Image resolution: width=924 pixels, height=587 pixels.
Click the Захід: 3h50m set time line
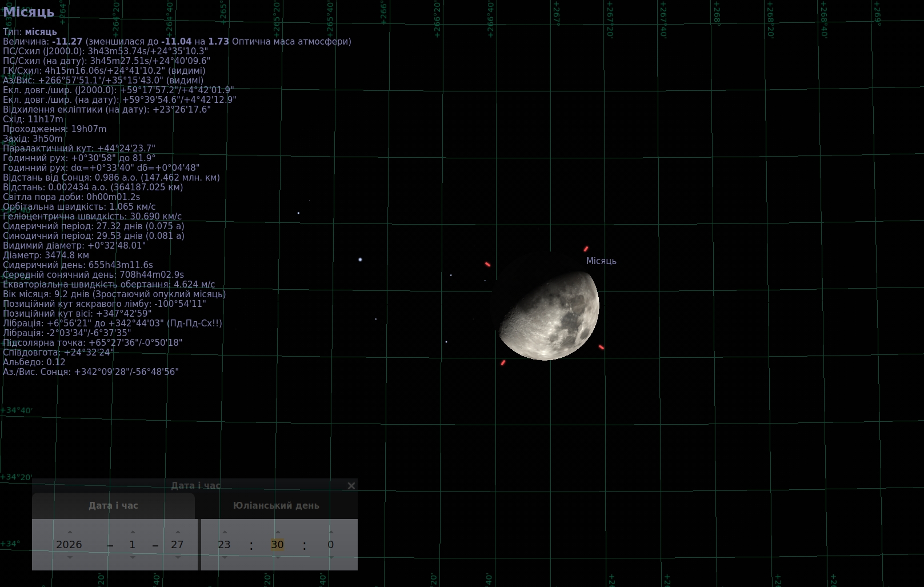[33, 139]
